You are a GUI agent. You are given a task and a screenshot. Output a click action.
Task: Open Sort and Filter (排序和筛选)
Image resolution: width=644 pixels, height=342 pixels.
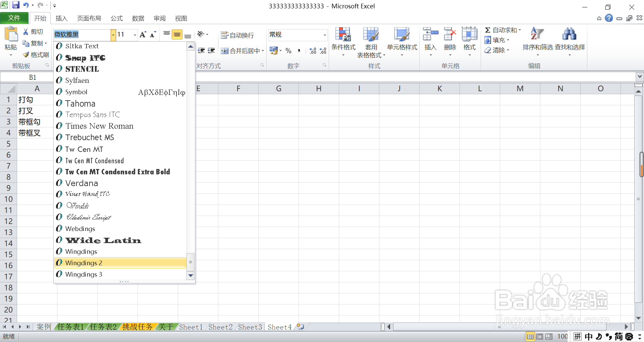click(x=538, y=42)
